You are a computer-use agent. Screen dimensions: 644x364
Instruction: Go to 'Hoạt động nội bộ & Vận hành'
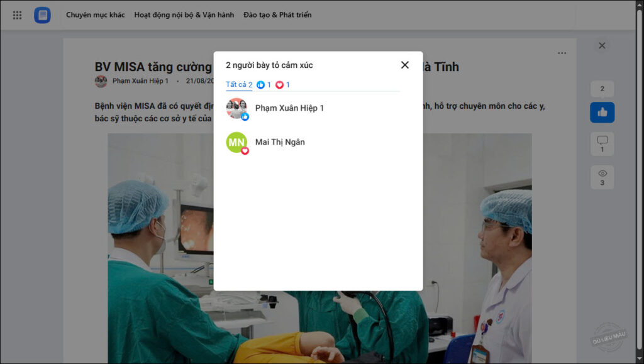pyautogui.click(x=184, y=14)
